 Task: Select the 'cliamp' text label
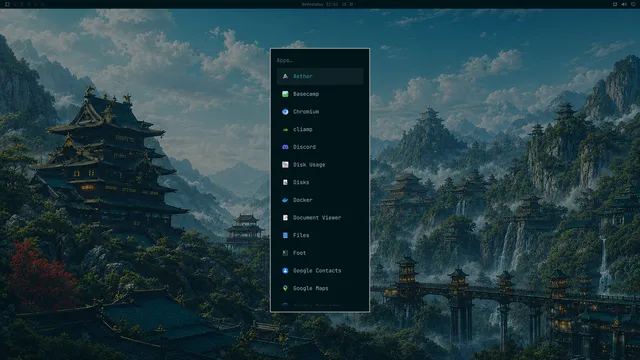[302, 129]
